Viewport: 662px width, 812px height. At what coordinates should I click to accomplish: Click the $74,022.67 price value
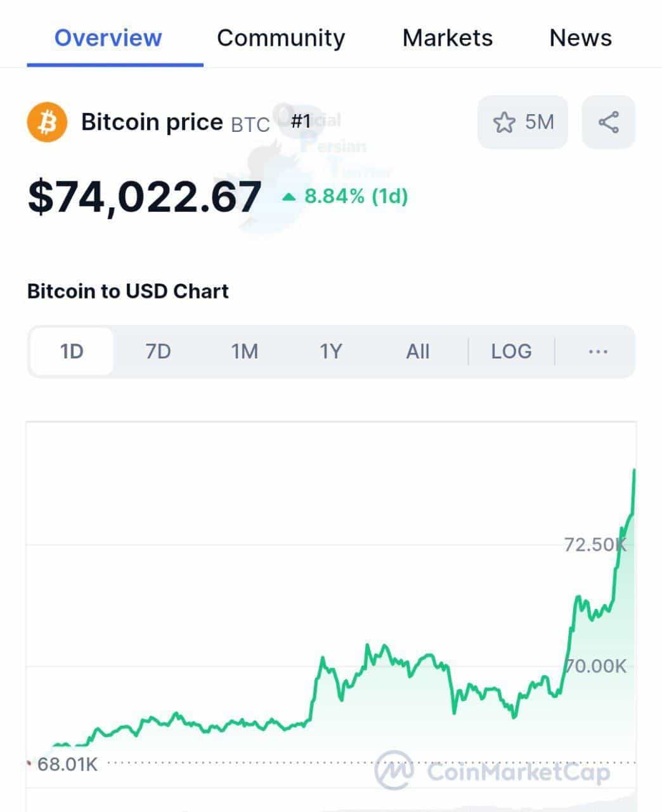(145, 197)
